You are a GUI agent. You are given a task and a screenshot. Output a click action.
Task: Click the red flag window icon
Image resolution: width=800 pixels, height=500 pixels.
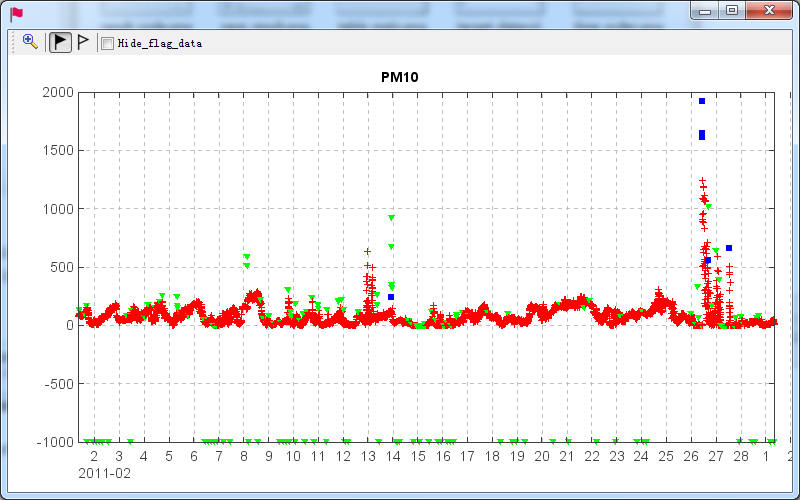17,13
